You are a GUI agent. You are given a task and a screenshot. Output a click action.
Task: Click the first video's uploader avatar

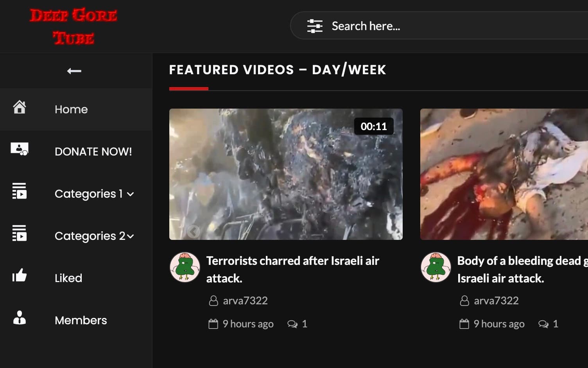[185, 267]
